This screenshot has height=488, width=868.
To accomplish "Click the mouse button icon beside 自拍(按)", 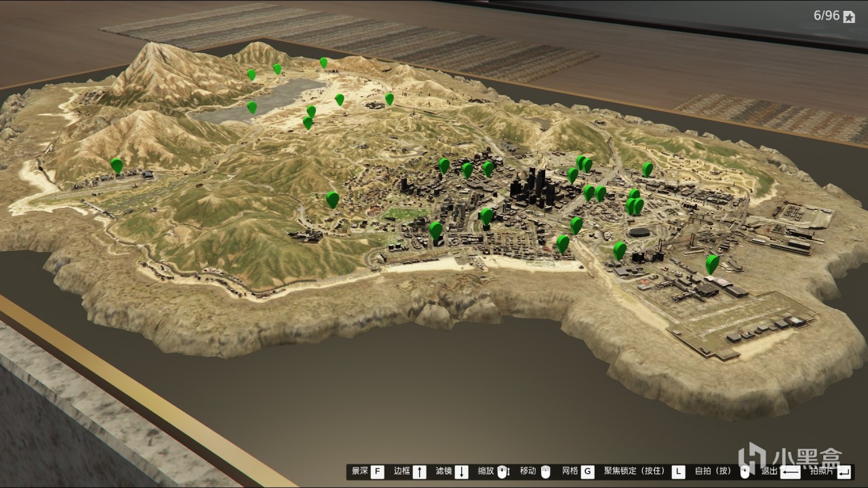I will [745, 472].
